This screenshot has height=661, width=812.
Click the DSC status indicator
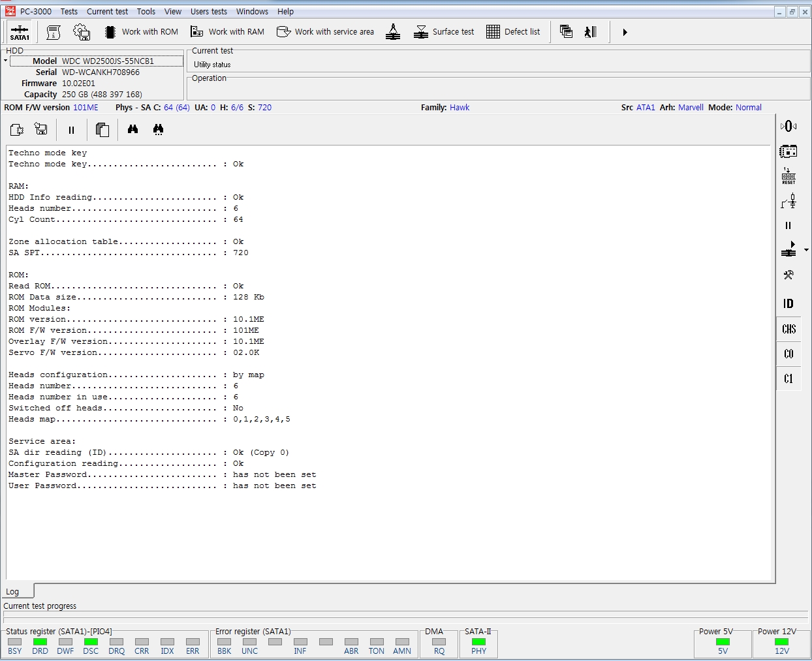point(91,646)
